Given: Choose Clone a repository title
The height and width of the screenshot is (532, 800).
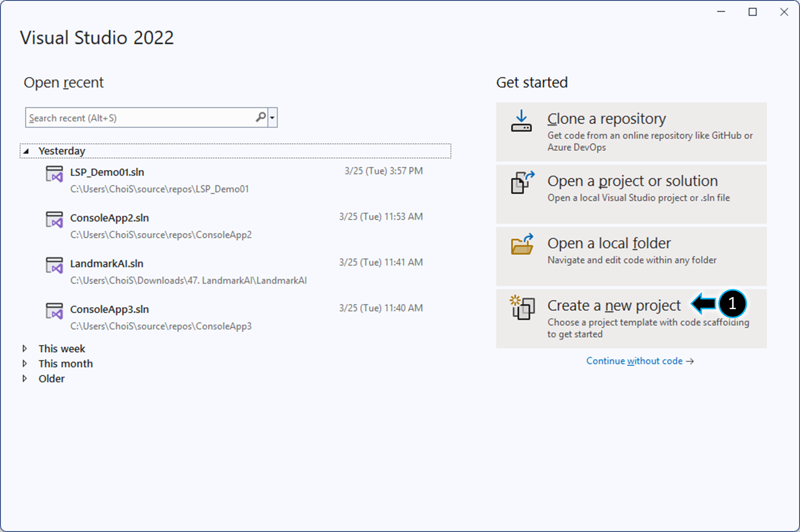Looking at the screenshot, I should pos(607,119).
